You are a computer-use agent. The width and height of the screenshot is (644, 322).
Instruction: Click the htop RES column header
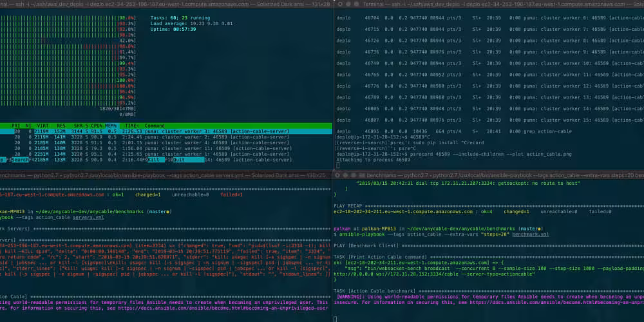(61, 126)
